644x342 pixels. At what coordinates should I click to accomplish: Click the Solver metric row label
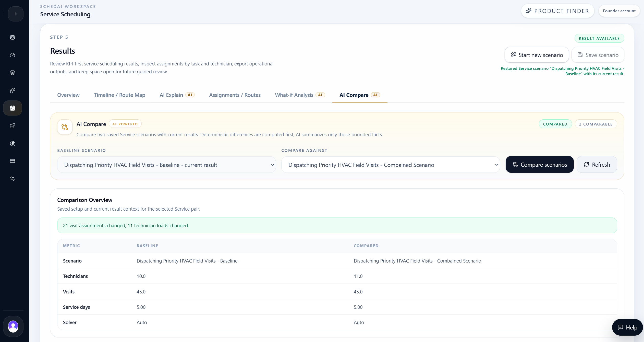70,323
